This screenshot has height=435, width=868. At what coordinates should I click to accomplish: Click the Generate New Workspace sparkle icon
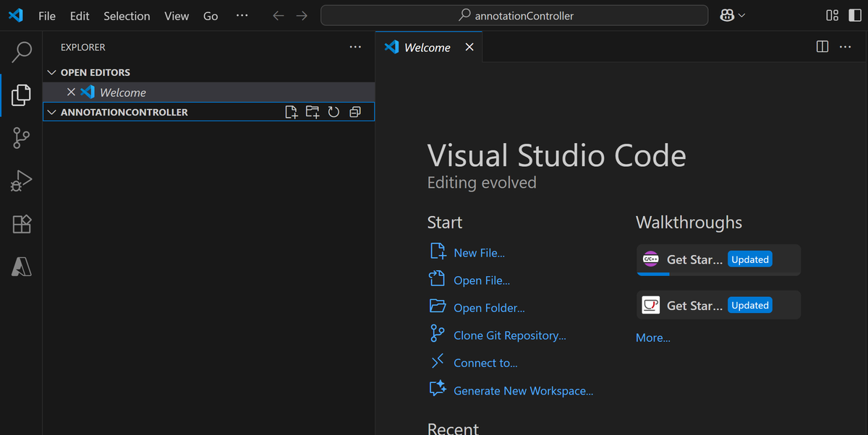pyautogui.click(x=438, y=389)
